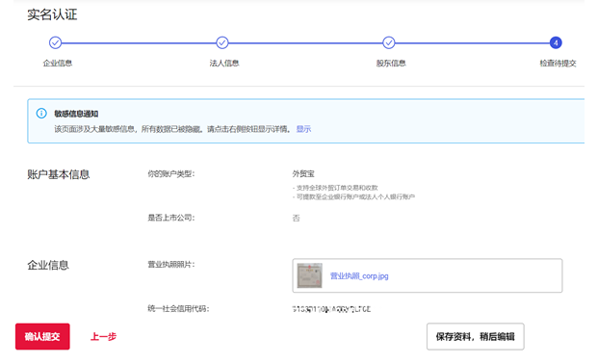
Task: Click the 企业信息 step checkmark icon
Action: (x=55, y=42)
